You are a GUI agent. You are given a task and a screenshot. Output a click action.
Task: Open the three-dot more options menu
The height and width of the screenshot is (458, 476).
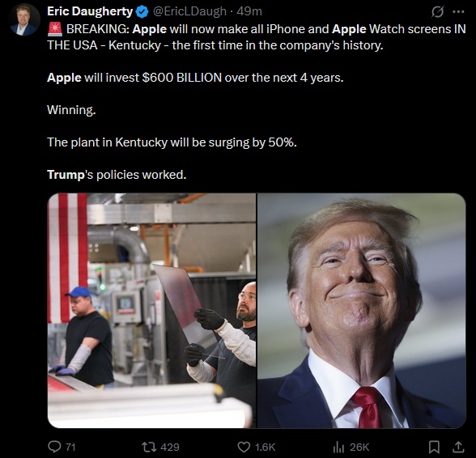[x=458, y=12]
